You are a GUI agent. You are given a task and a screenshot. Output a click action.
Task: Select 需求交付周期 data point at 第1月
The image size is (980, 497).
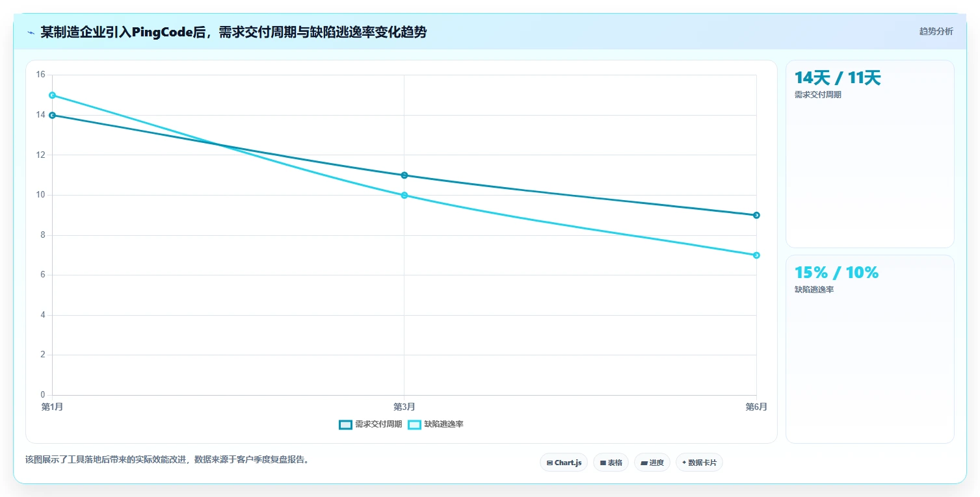pyautogui.click(x=52, y=115)
